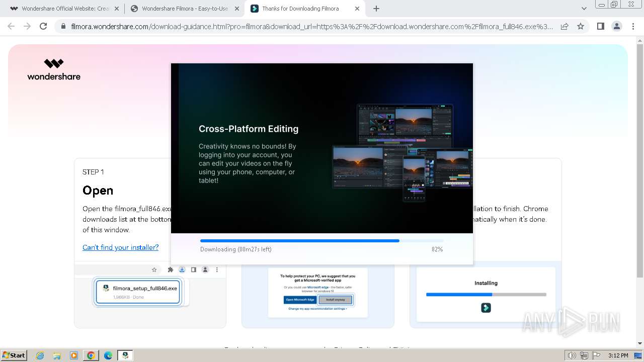Click the browser back arrow
Image resolution: width=644 pixels, height=362 pixels.
tap(11, 26)
